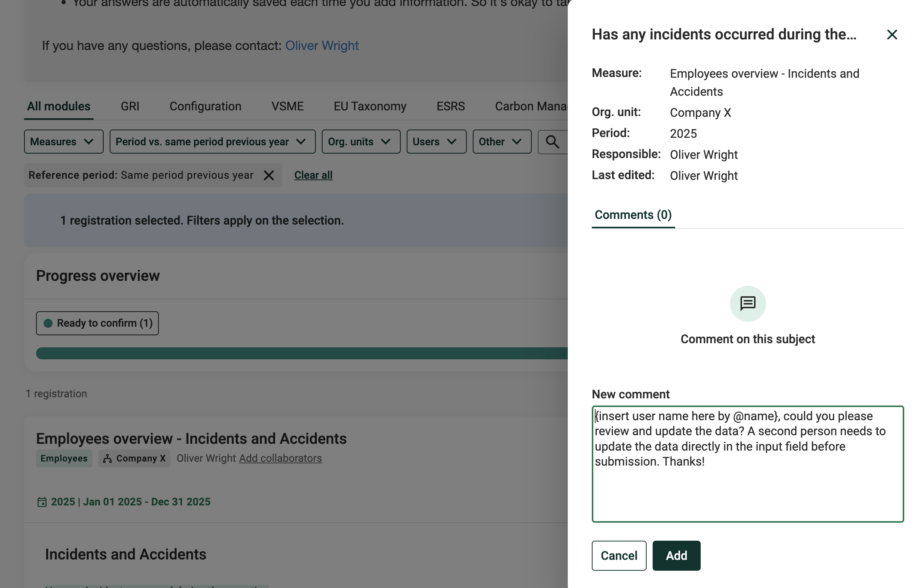920x588 pixels.
Task: Open the Org. units dropdown
Action: [x=360, y=142]
